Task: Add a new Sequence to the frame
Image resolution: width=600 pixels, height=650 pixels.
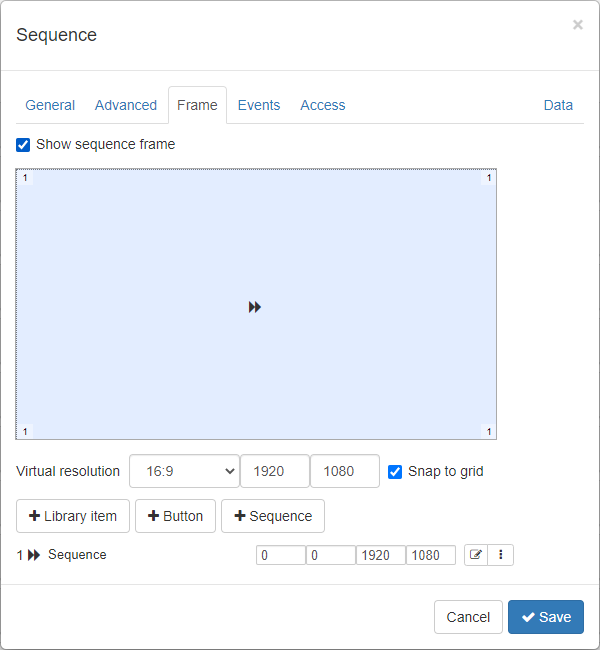Action: [x=273, y=516]
